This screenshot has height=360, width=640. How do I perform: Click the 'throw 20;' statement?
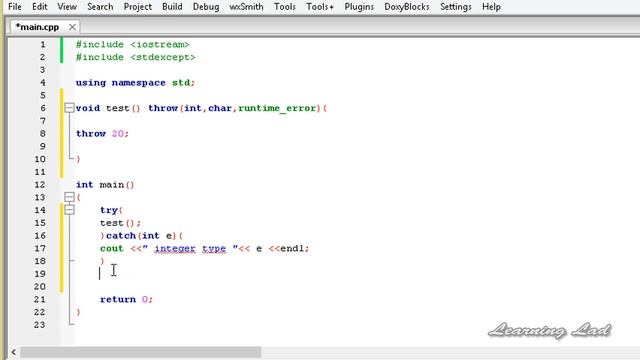[x=102, y=133]
